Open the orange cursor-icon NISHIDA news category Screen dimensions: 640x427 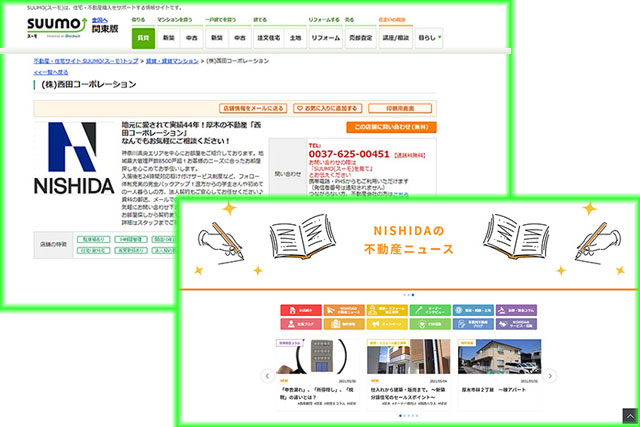[344, 310]
